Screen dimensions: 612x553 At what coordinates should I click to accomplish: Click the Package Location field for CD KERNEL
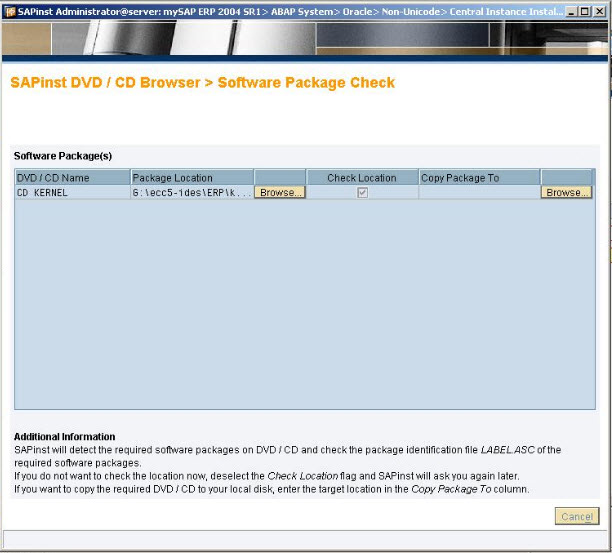tap(192, 192)
